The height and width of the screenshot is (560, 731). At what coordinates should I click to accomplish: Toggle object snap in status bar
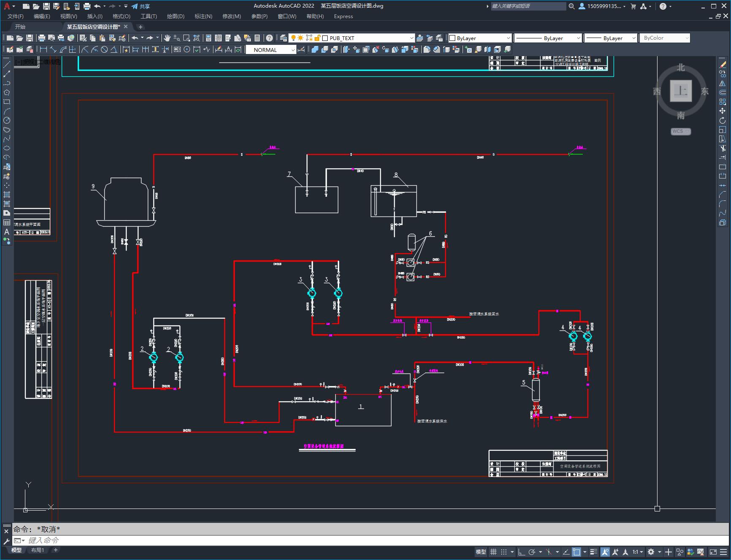[x=576, y=552]
